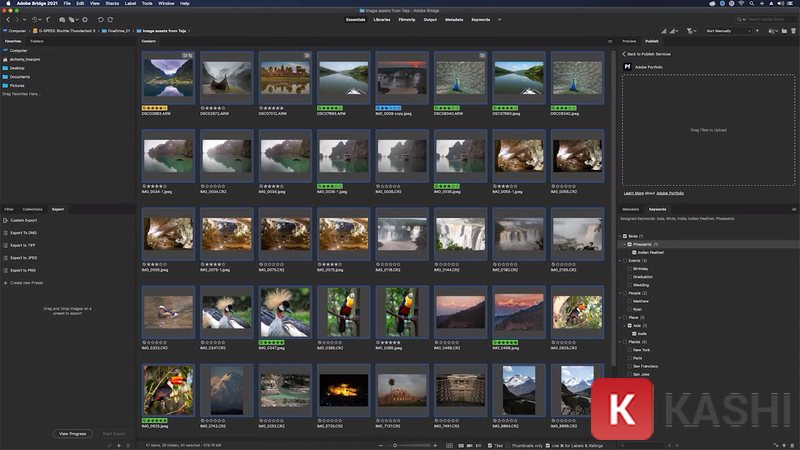This screenshot has width=800, height=450.
Task: Open the Stacks menu
Action: click(x=112, y=3)
